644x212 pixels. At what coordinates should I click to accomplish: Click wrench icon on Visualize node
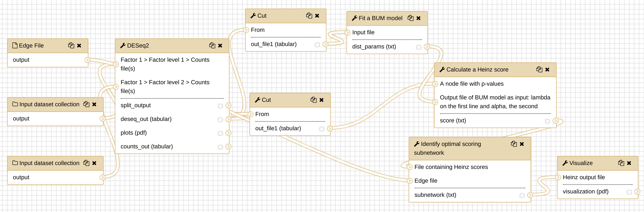[565, 163]
